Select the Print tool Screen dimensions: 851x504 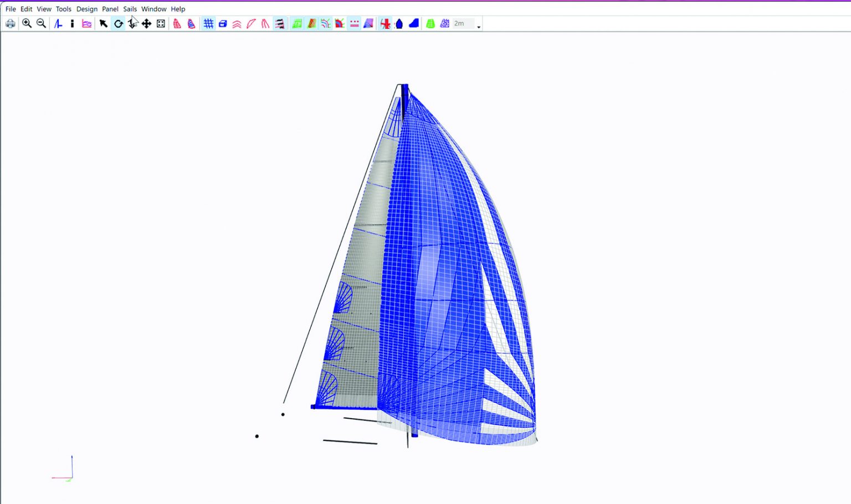[x=10, y=23]
